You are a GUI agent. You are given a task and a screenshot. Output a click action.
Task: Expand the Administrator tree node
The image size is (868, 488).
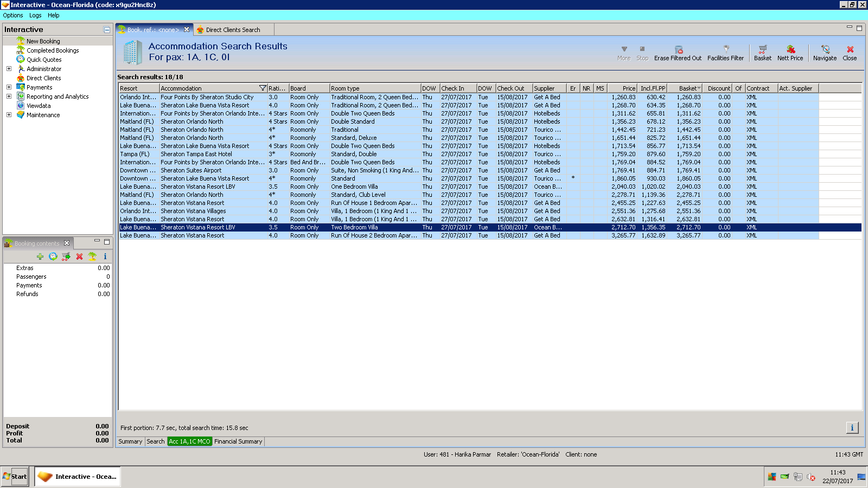pyautogui.click(x=9, y=69)
